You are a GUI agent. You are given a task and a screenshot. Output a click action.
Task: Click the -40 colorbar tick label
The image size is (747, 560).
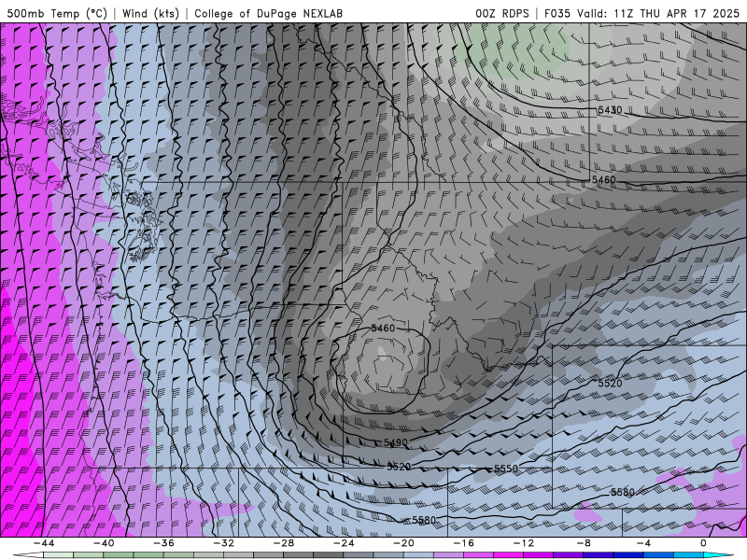pyautogui.click(x=104, y=543)
